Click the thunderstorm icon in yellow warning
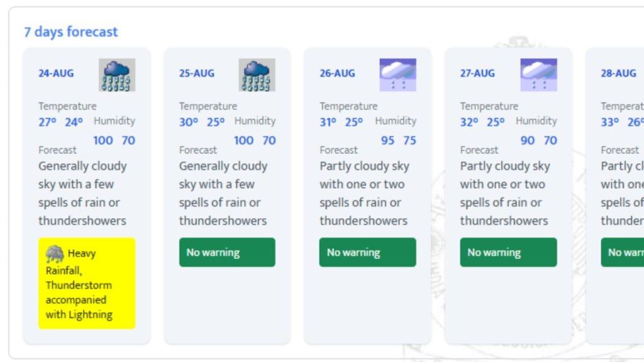 pos(55,254)
